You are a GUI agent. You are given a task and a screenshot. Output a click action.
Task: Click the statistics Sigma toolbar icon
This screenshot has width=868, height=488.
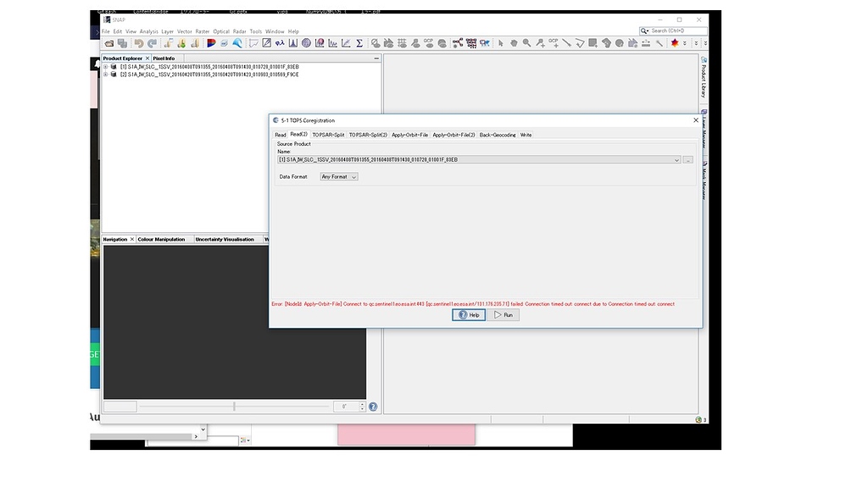tap(359, 42)
